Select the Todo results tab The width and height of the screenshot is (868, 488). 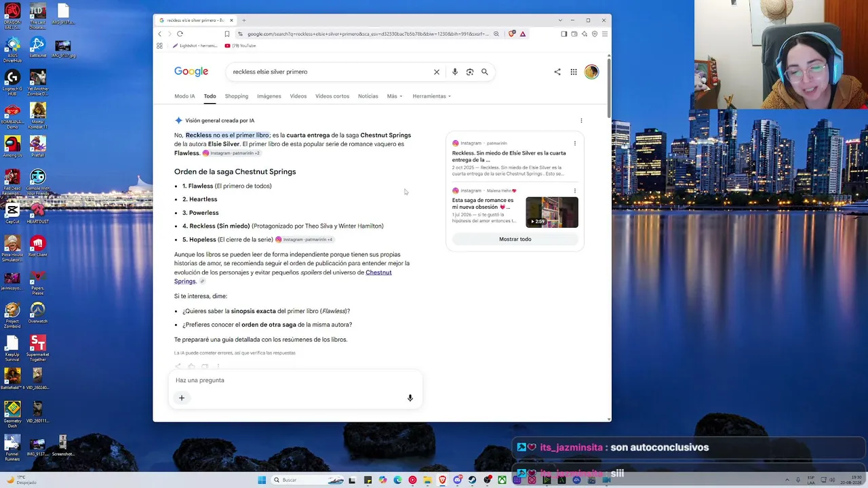(x=210, y=96)
